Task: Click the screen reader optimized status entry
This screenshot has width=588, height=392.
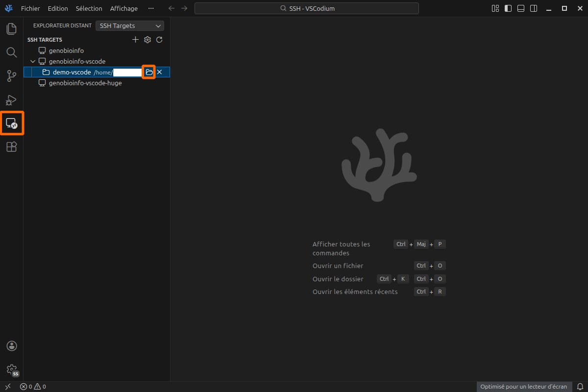Action: pyautogui.click(x=524, y=387)
